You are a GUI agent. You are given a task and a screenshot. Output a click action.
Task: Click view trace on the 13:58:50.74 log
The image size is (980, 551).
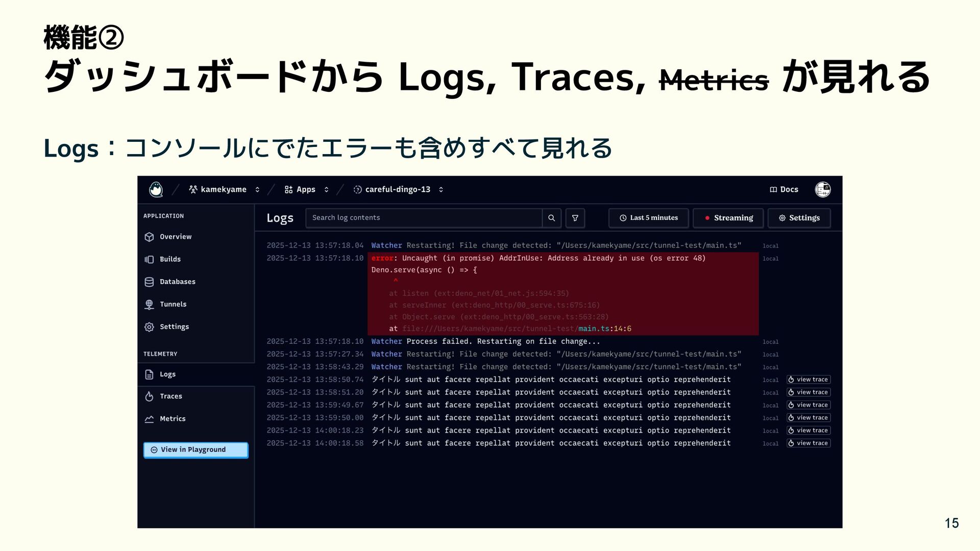808,380
